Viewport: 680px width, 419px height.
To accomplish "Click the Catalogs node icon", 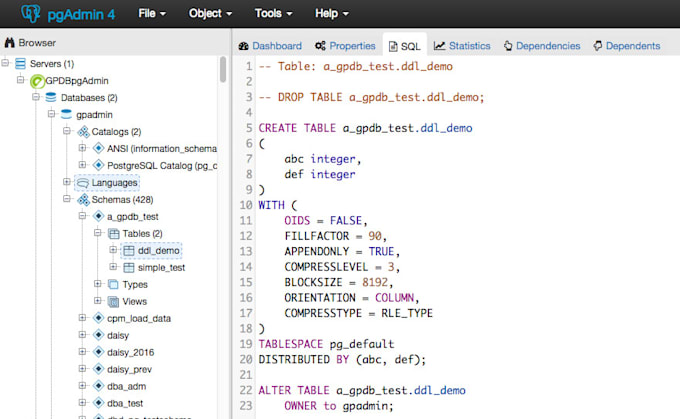I will 82,132.
